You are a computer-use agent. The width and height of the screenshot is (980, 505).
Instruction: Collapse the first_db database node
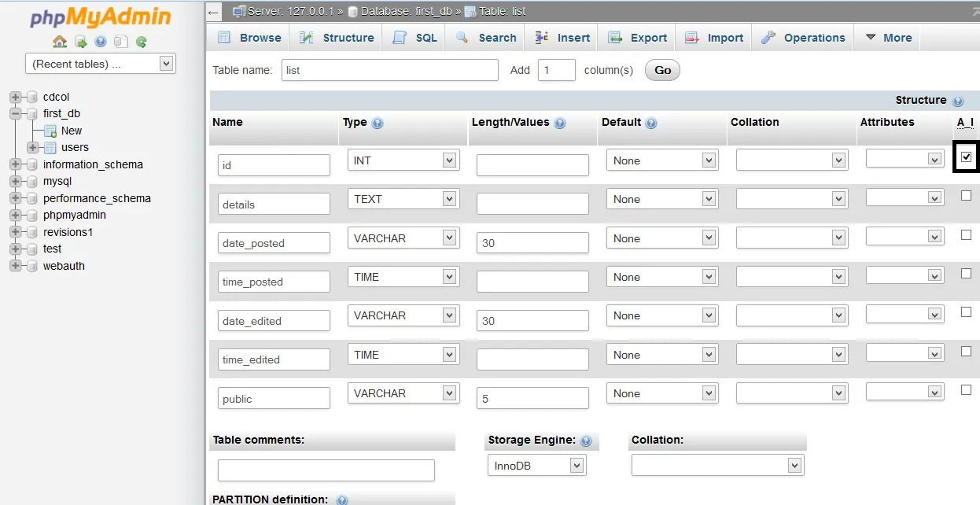pyautogui.click(x=15, y=114)
